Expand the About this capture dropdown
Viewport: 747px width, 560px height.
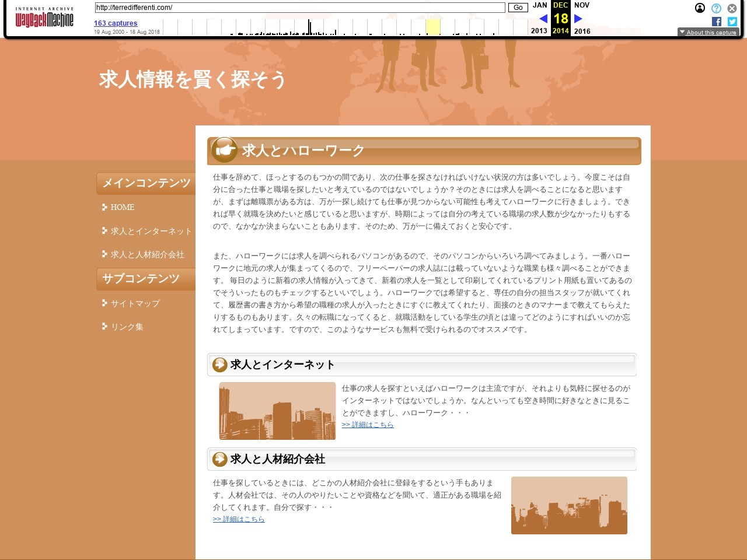pos(708,32)
